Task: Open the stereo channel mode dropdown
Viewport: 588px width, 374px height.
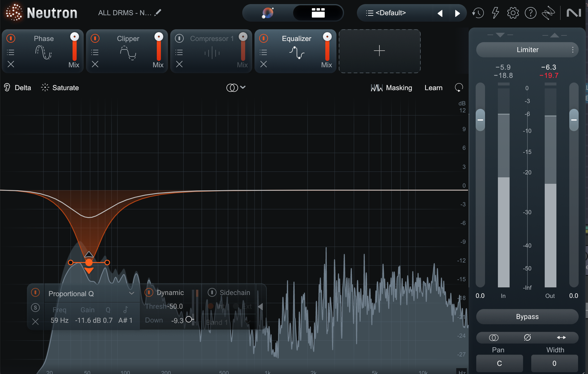Action: point(236,88)
